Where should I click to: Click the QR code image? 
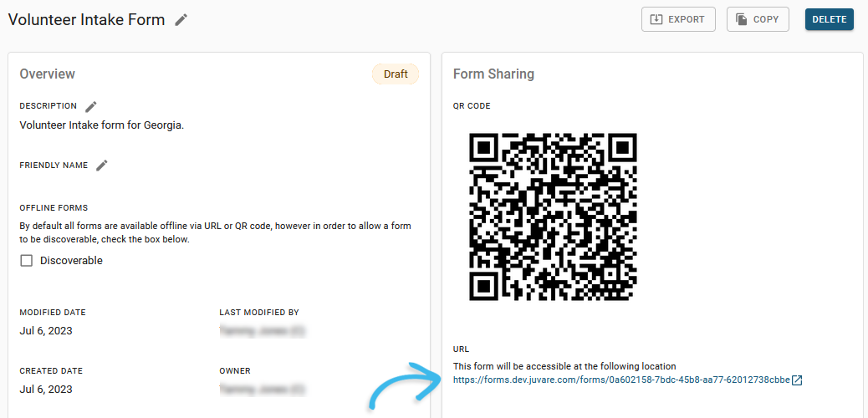click(553, 217)
